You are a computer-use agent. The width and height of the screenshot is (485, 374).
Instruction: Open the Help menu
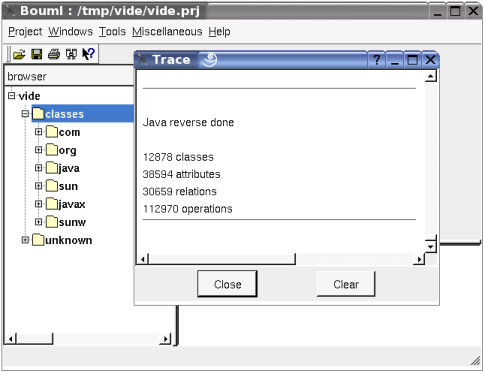(x=219, y=32)
